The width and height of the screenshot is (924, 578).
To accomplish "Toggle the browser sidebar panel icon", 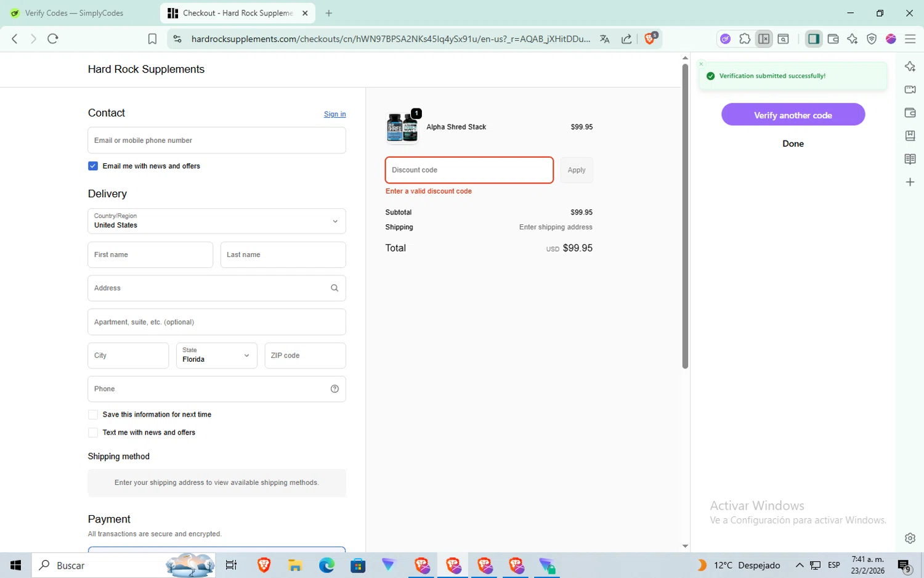I will click(x=814, y=39).
